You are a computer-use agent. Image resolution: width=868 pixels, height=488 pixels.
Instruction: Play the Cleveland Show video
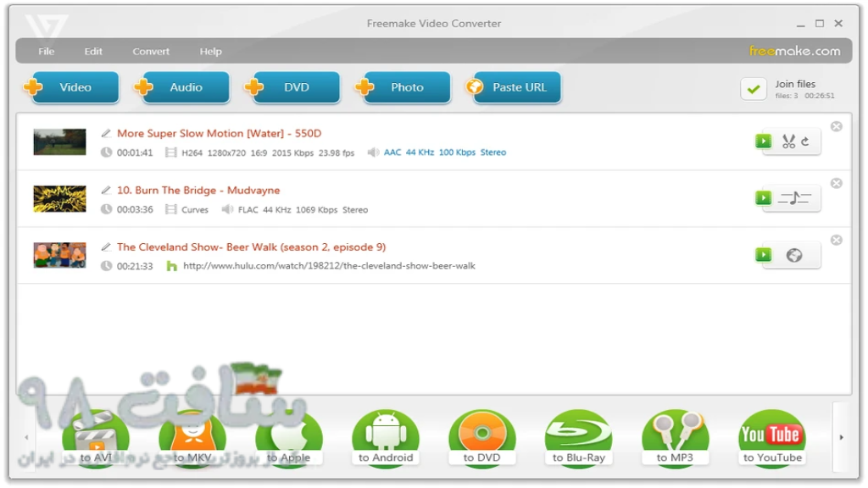[x=764, y=255]
